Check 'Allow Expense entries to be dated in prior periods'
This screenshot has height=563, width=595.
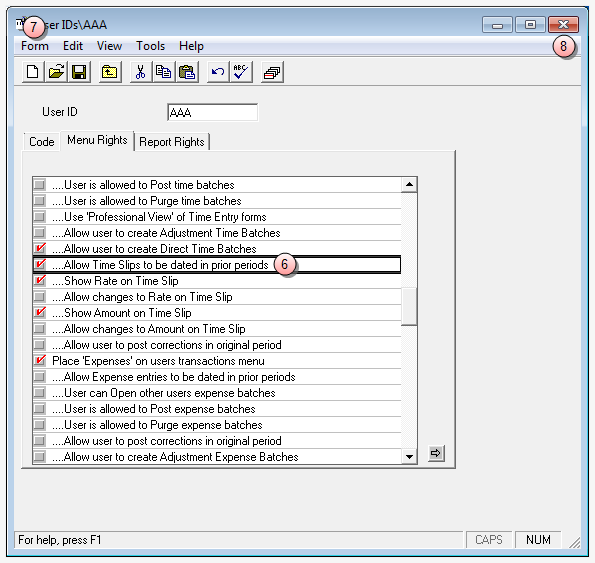click(x=39, y=377)
